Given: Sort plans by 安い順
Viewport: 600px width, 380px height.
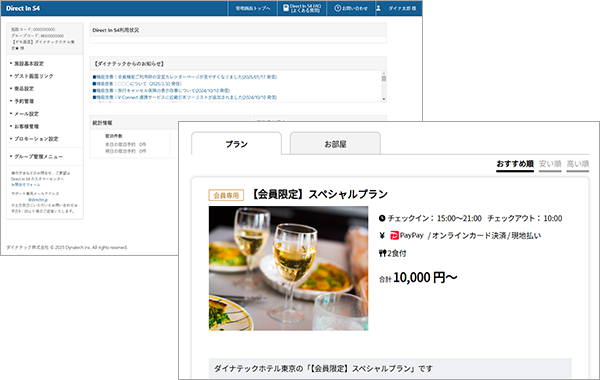Looking at the screenshot, I should click(x=550, y=165).
